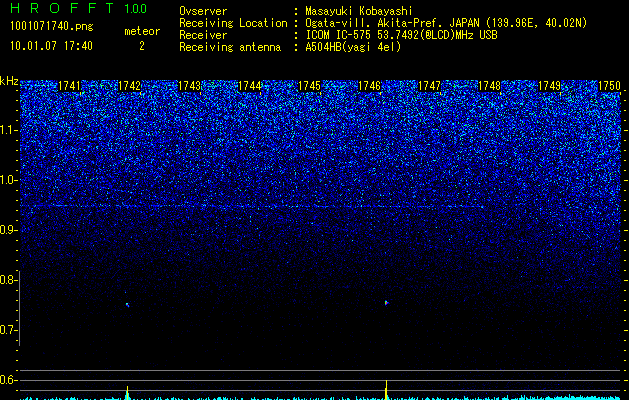Image resolution: width=629 pixels, height=400 pixels.
Task: Click the 0.8 frequency axis label
Action: coord(9,280)
